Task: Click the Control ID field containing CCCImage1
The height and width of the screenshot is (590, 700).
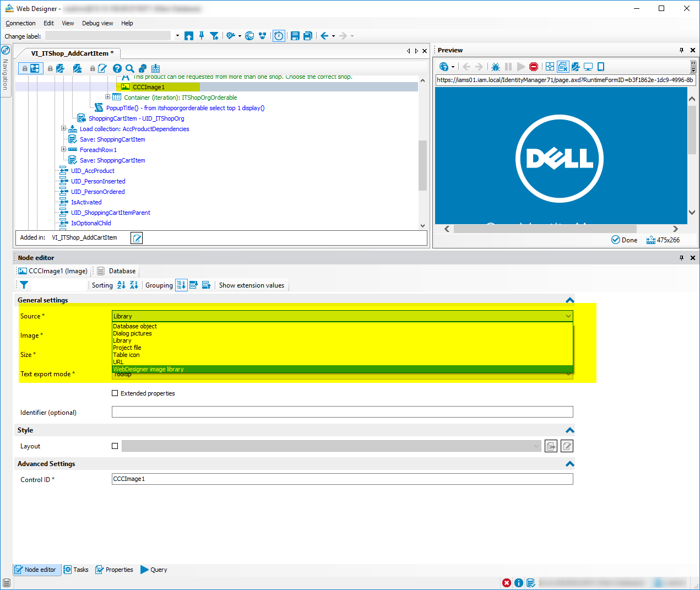Action: point(342,479)
